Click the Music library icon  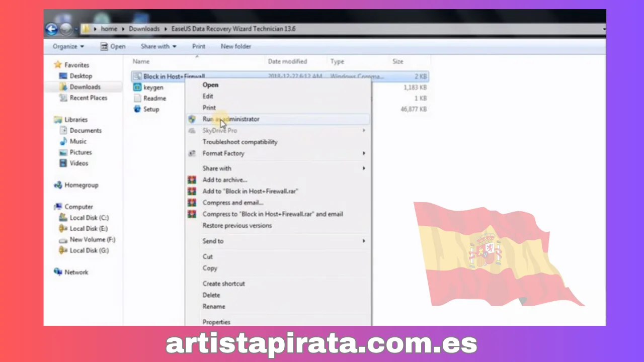63,141
